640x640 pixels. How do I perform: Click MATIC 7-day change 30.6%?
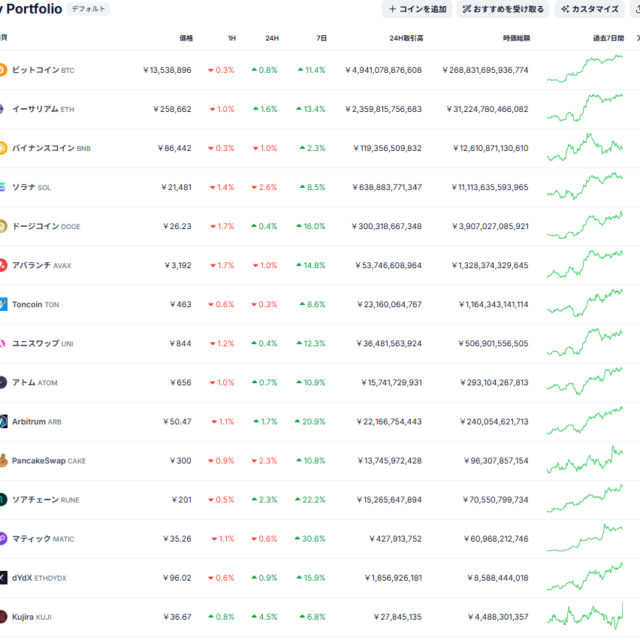(x=310, y=539)
